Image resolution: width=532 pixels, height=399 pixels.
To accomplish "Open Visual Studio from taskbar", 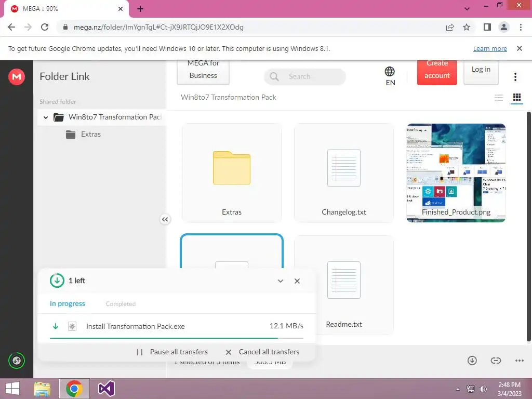I will [106, 389].
